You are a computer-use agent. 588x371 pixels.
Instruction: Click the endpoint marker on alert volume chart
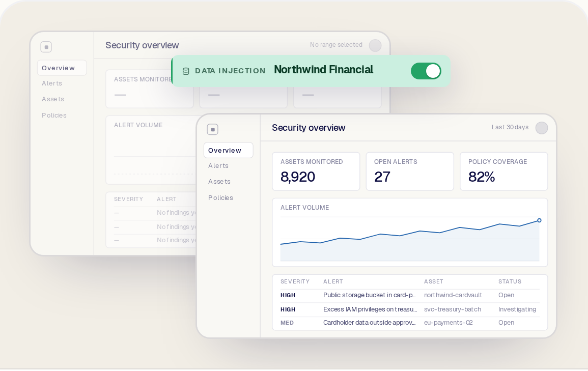pos(539,220)
